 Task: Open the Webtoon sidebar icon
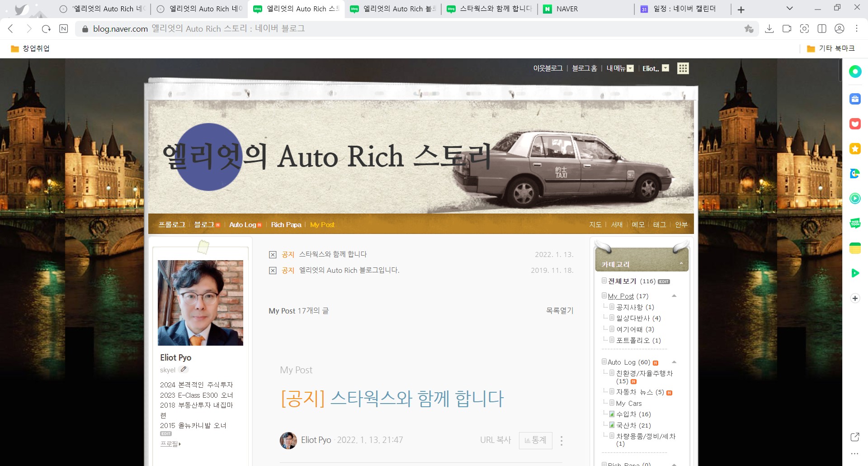pyautogui.click(x=855, y=223)
